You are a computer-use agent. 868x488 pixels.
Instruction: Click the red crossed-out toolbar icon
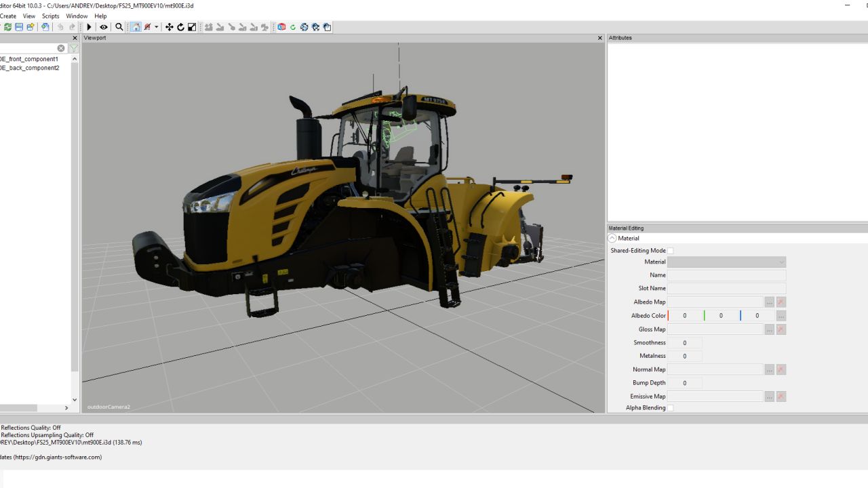[147, 27]
